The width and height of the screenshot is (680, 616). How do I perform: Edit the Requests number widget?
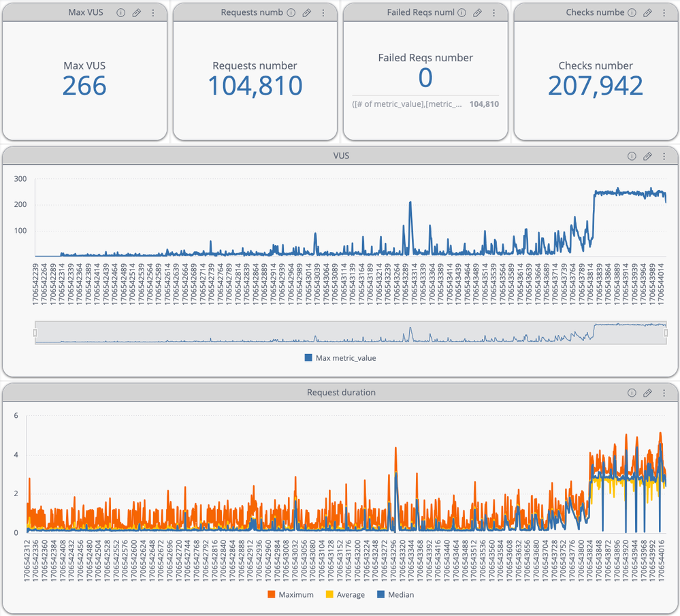click(307, 13)
